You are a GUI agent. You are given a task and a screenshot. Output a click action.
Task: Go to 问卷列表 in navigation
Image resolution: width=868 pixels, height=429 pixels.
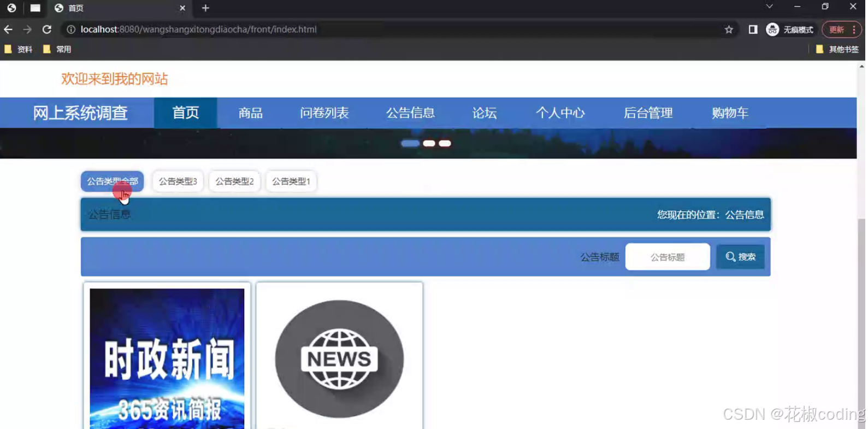click(324, 113)
